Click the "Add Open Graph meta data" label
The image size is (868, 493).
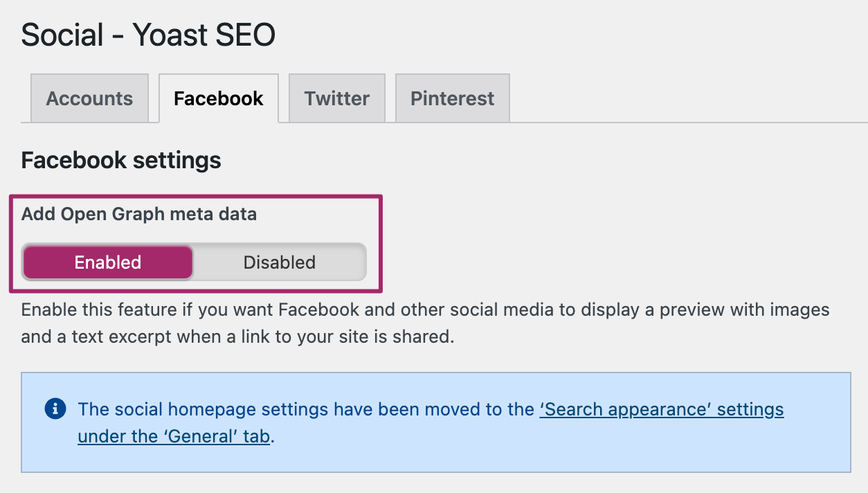[139, 214]
